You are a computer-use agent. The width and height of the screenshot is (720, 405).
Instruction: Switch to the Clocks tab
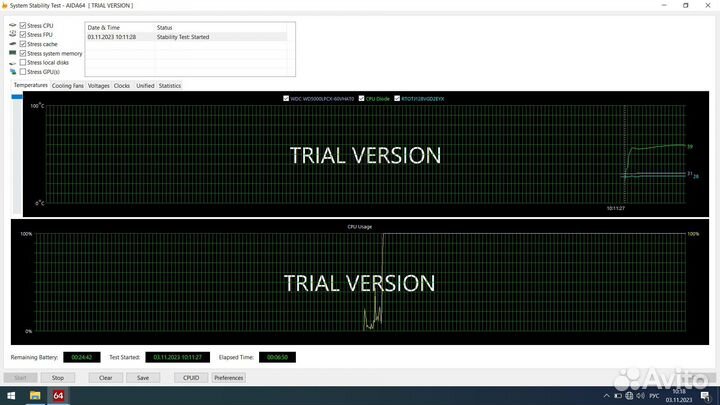122,86
